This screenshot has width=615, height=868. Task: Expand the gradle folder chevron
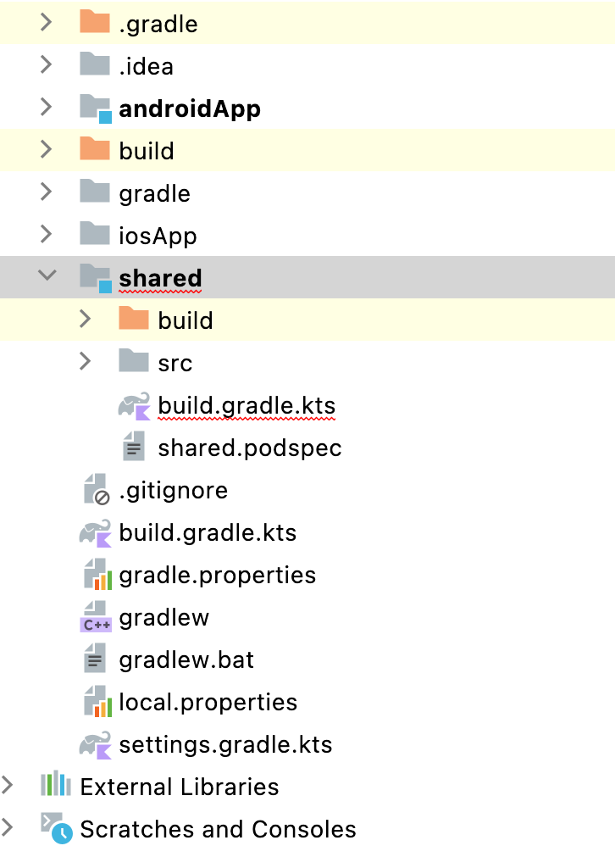pyautogui.click(x=47, y=192)
